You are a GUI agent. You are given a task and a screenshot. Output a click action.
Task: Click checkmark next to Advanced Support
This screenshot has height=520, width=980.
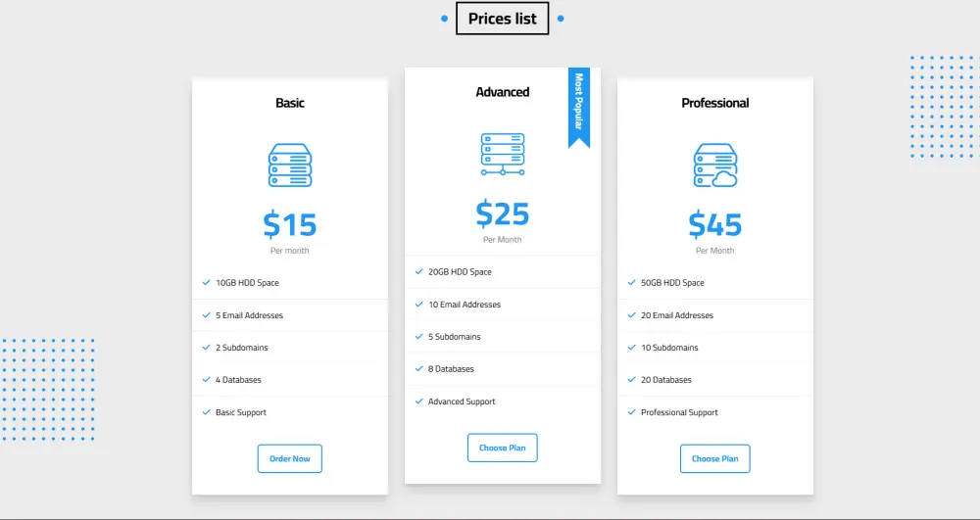(419, 402)
